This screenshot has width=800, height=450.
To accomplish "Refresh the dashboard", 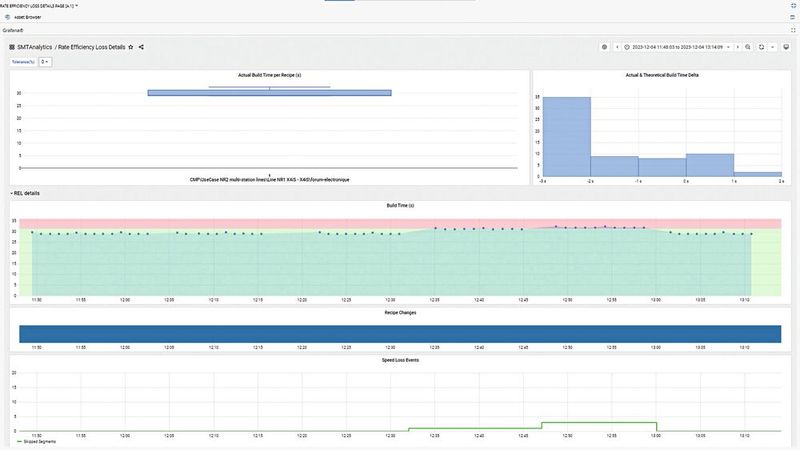I will 761,47.
